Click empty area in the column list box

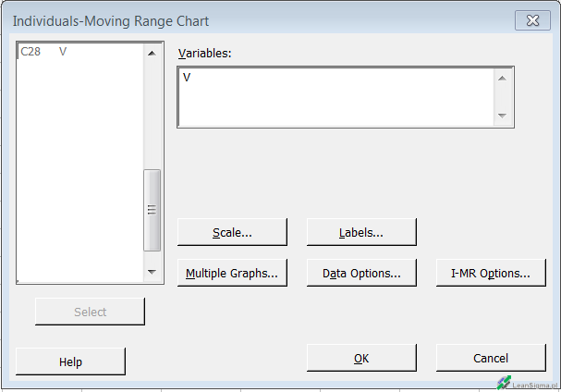[x=79, y=166]
